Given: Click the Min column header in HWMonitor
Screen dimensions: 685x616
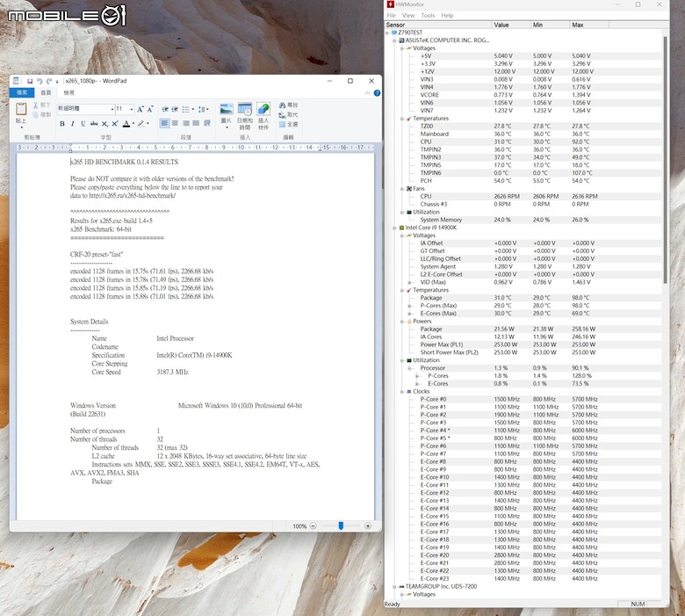Looking at the screenshot, I should pos(551,25).
